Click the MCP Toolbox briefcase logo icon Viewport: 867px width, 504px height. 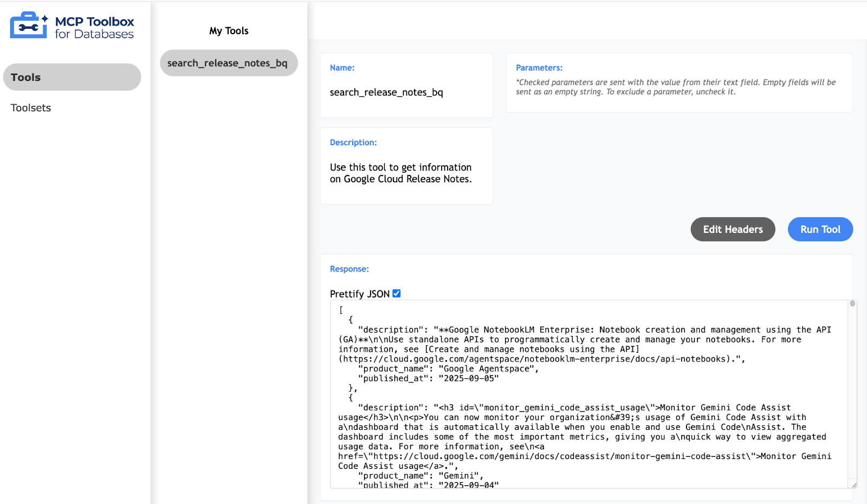[27, 27]
